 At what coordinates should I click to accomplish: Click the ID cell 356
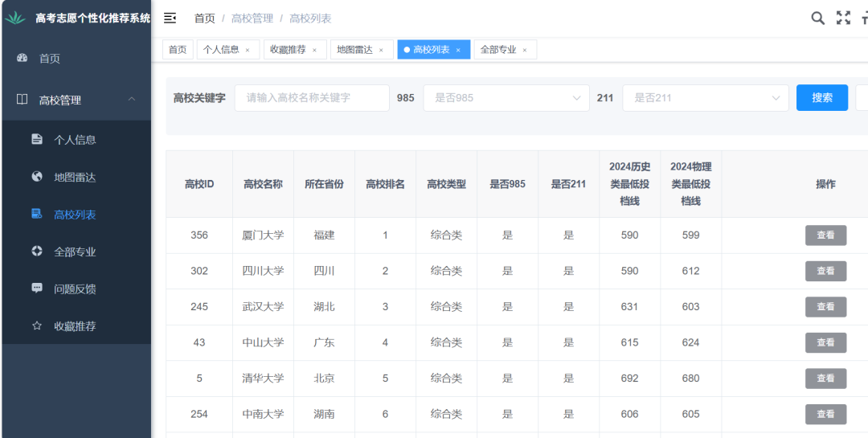pyautogui.click(x=199, y=235)
